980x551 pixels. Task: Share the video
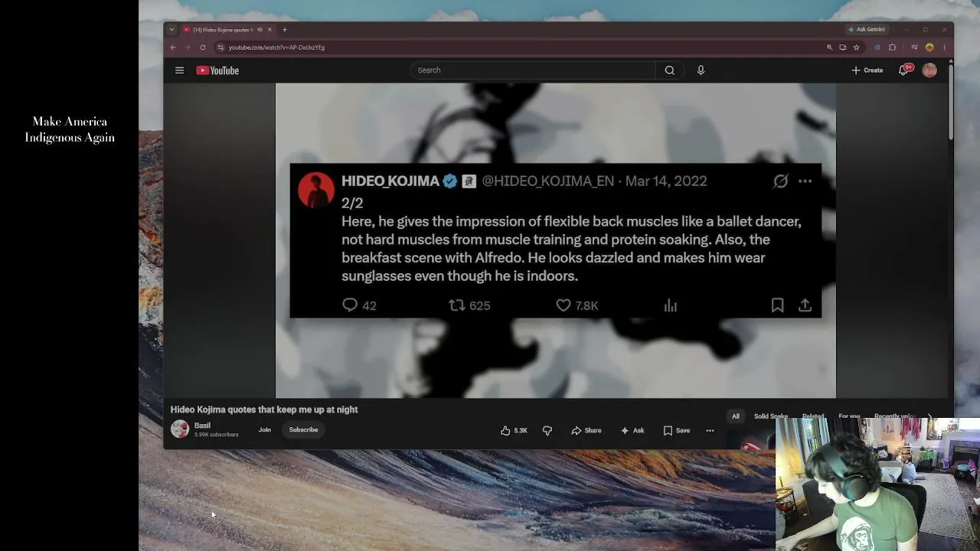point(586,430)
